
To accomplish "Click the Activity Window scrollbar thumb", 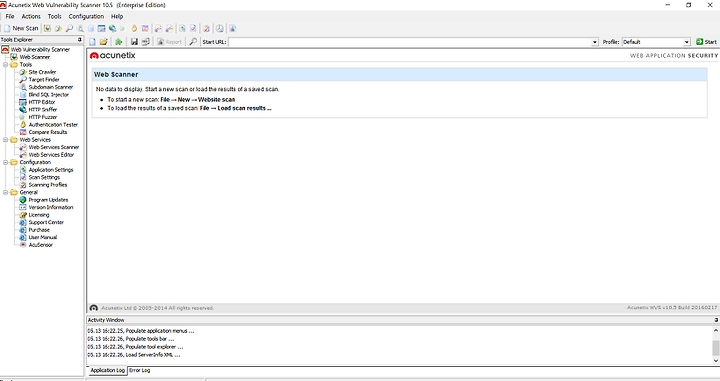I will [715, 348].
